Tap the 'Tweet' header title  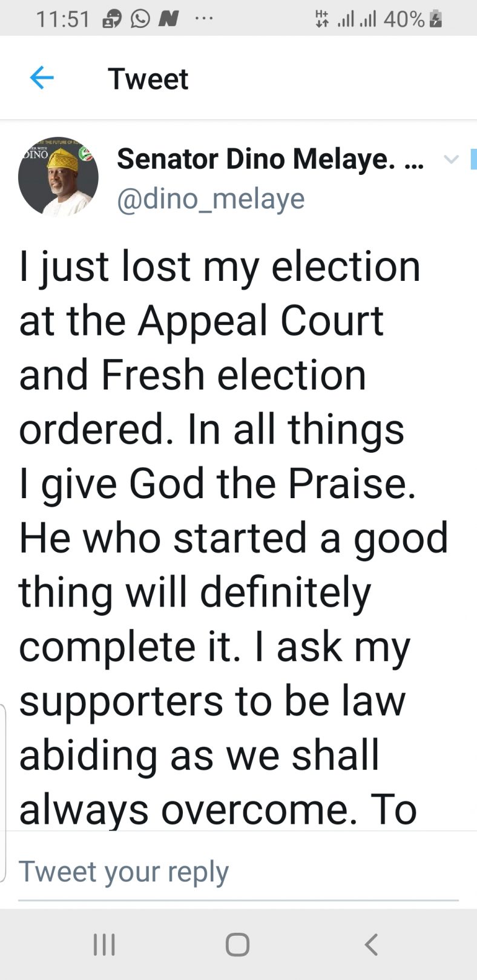(x=148, y=79)
